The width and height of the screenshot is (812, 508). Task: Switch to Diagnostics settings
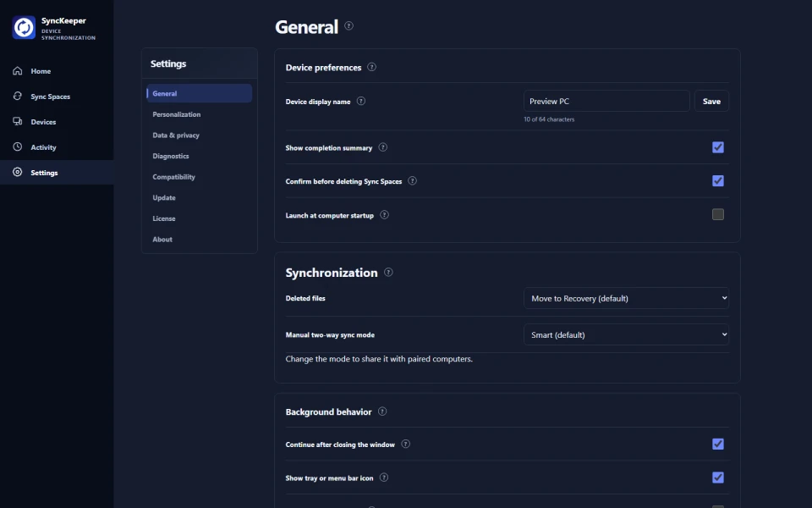200,156
